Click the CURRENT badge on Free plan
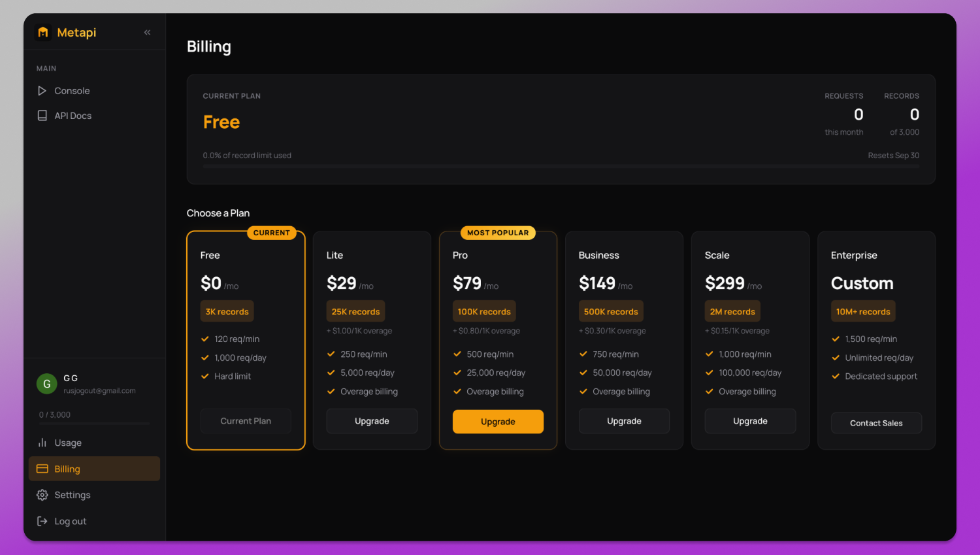 pos(272,233)
